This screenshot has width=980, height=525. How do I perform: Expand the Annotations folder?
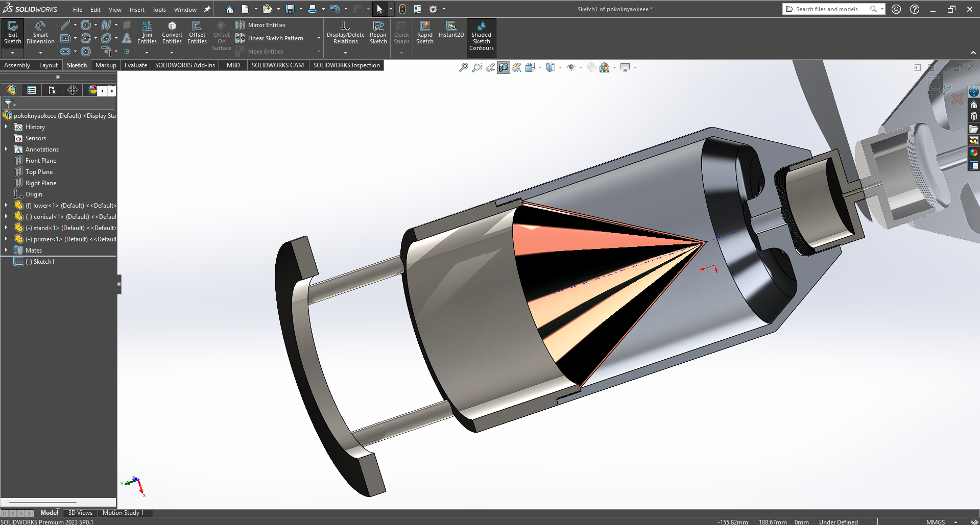(6, 149)
